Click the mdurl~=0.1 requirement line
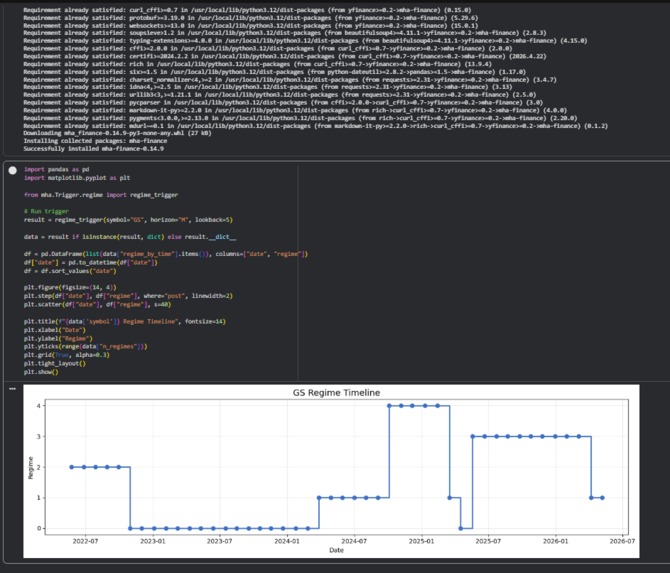Viewport: 670px width, 573px height. (x=316, y=126)
